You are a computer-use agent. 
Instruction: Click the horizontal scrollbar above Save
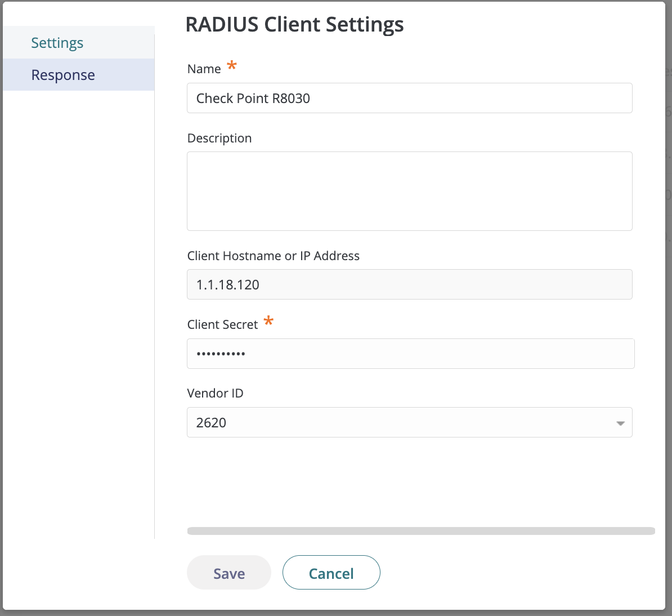421,530
